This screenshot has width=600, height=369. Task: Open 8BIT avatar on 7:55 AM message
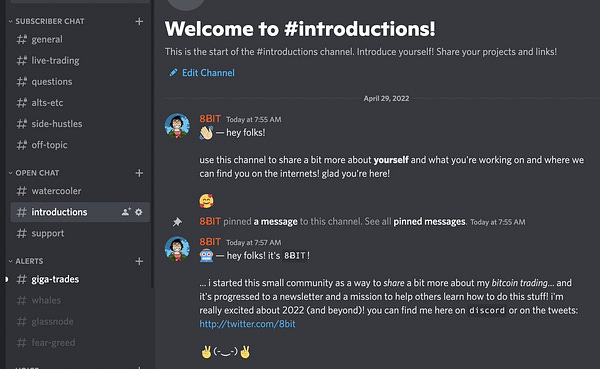(x=177, y=126)
